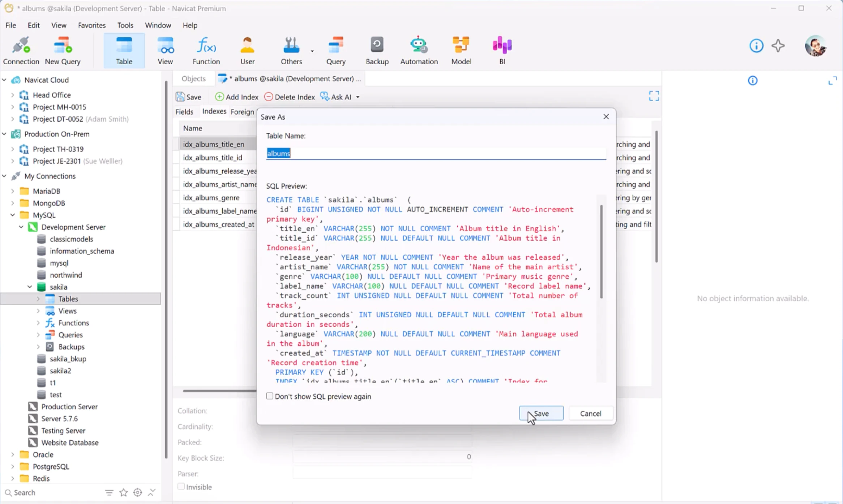This screenshot has width=843, height=504.
Task: Open the Favorites menu
Action: (x=92, y=25)
